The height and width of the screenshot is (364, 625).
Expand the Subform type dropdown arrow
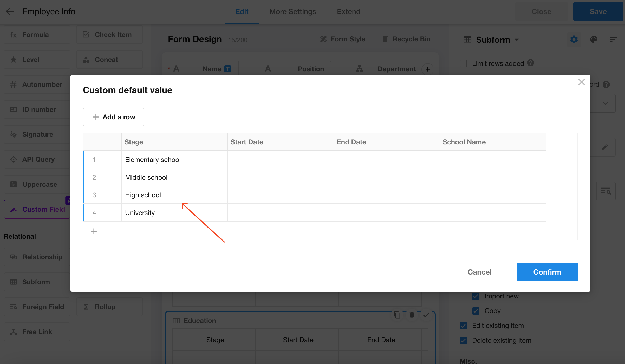click(517, 40)
